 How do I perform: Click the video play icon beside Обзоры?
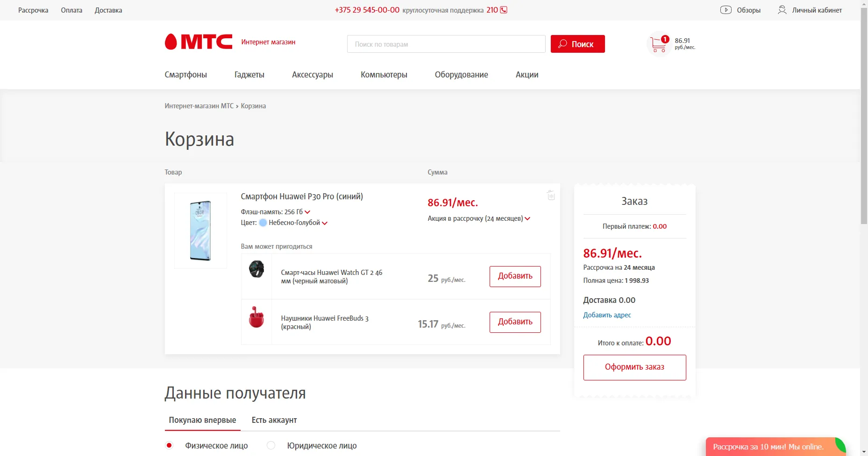point(726,10)
